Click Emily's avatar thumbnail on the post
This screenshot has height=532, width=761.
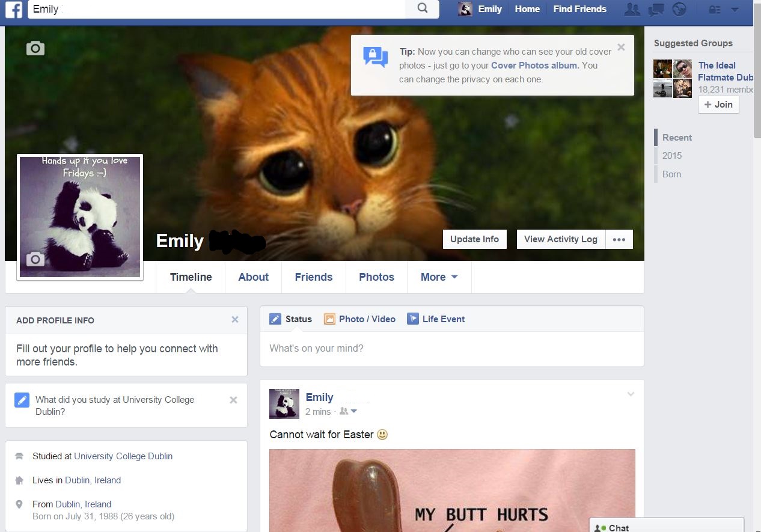284,403
